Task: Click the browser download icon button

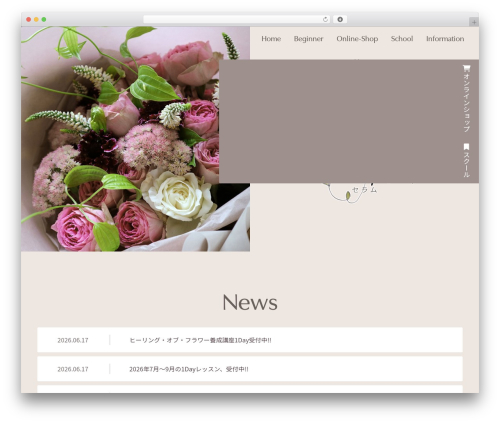Action: 340,19
